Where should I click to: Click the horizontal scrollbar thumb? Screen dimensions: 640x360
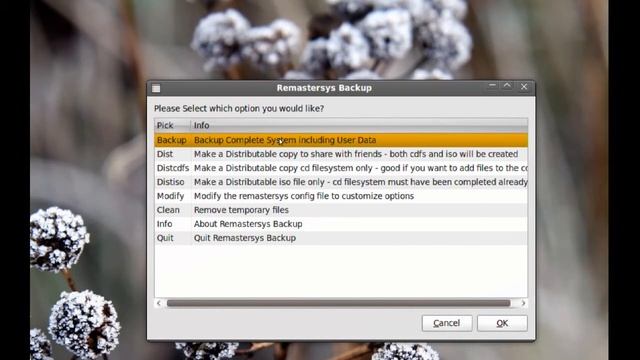click(338, 303)
